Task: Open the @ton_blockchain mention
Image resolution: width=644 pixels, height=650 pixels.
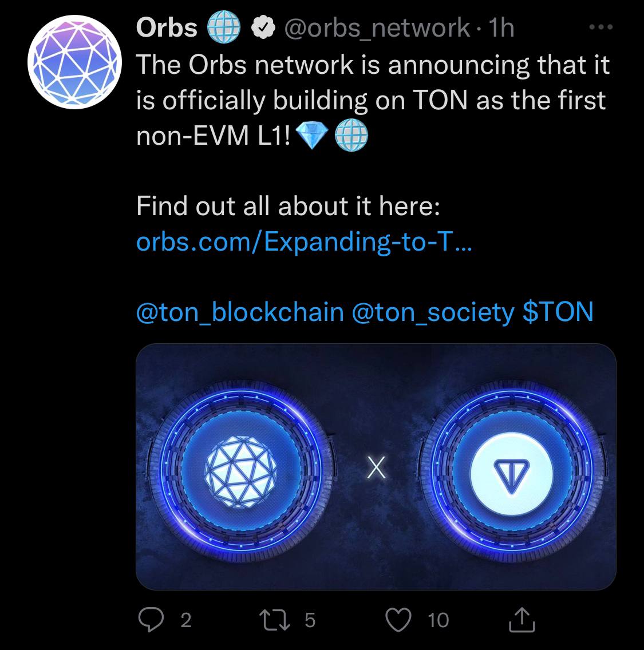Action: click(240, 312)
